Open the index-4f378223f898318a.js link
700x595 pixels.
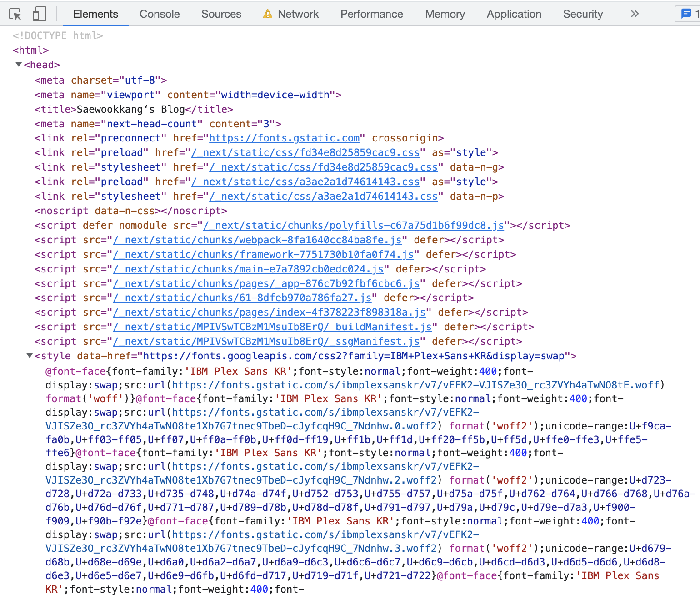[269, 312]
